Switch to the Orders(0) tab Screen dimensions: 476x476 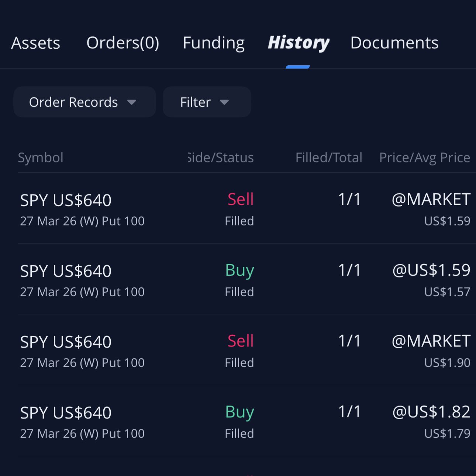pos(123,43)
